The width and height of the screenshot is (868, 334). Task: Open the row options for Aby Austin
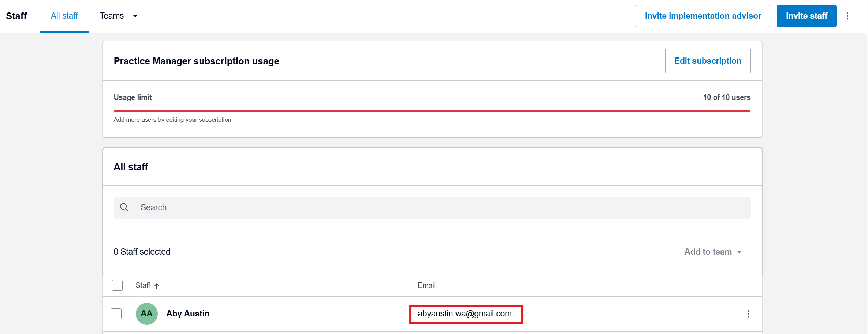pyautogui.click(x=748, y=314)
